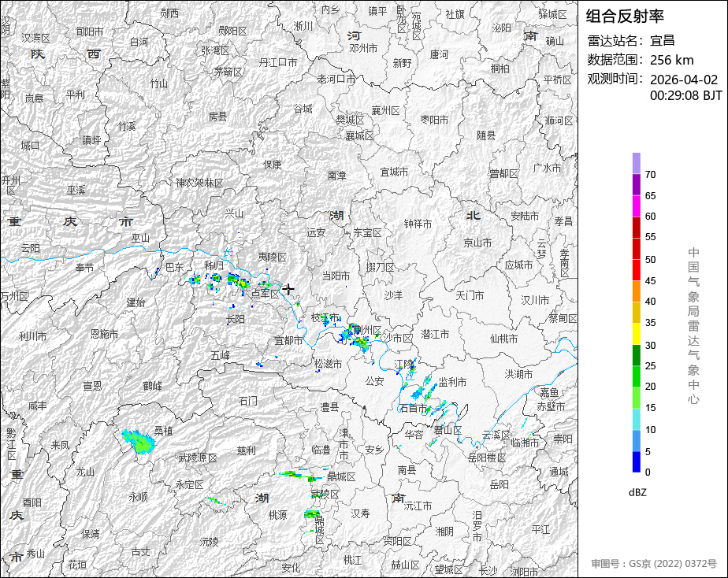The height and width of the screenshot is (578, 728).
Task: Click the 秭归 map label
Action: pyautogui.click(x=214, y=265)
